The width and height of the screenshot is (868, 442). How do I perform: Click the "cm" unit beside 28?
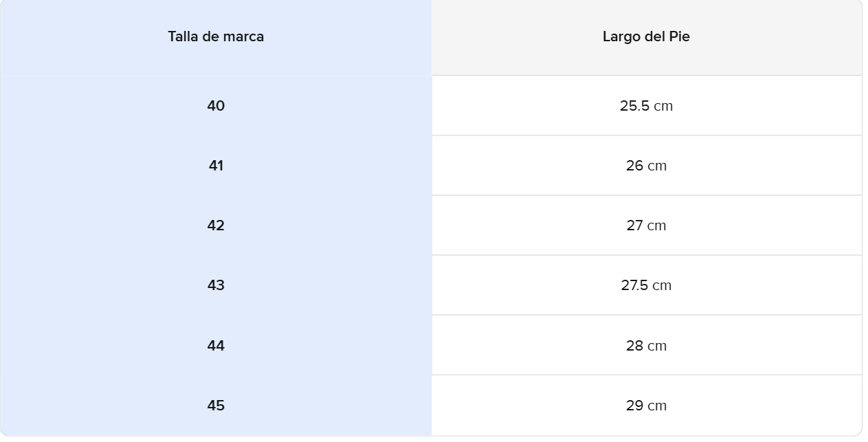tap(657, 346)
